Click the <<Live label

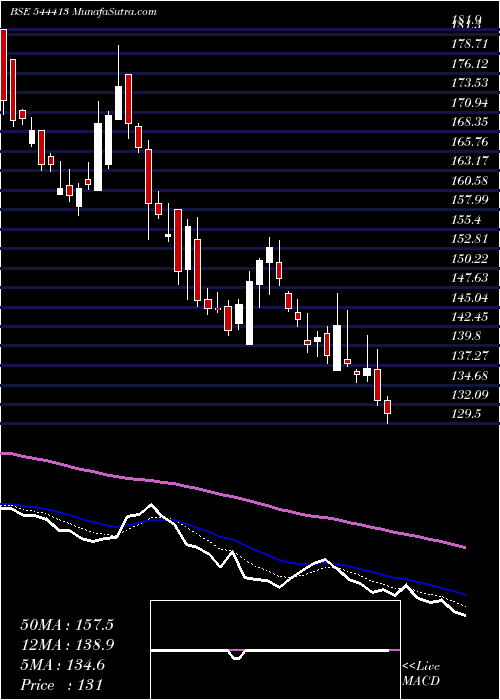(421, 667)
